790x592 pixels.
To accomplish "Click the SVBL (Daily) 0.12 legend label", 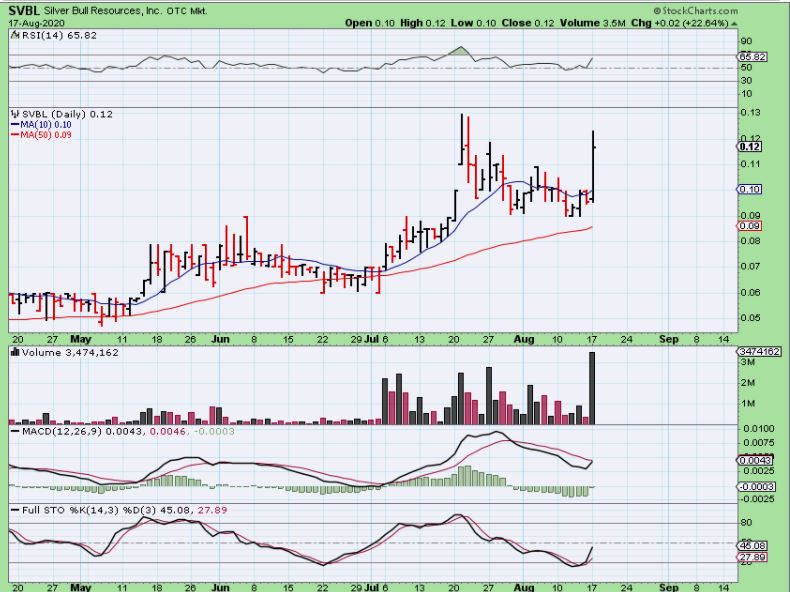I will click(x=68, y=114).
